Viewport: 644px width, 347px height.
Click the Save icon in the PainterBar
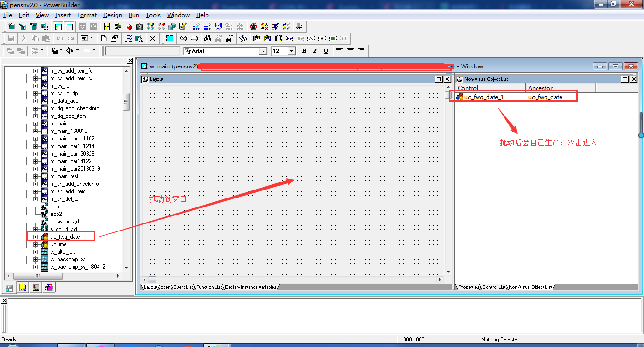[x=11, y=38]
